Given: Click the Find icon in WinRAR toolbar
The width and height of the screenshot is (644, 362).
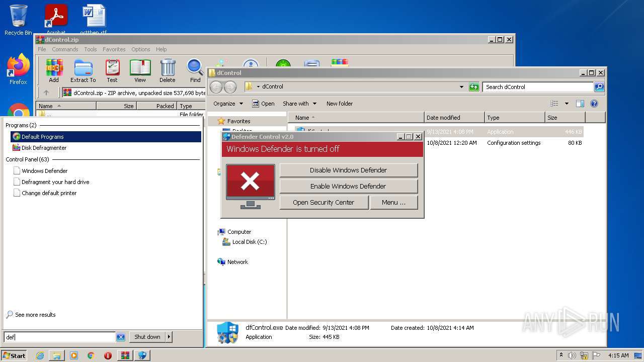Looking at the screenshot, I should click(195, 70).
